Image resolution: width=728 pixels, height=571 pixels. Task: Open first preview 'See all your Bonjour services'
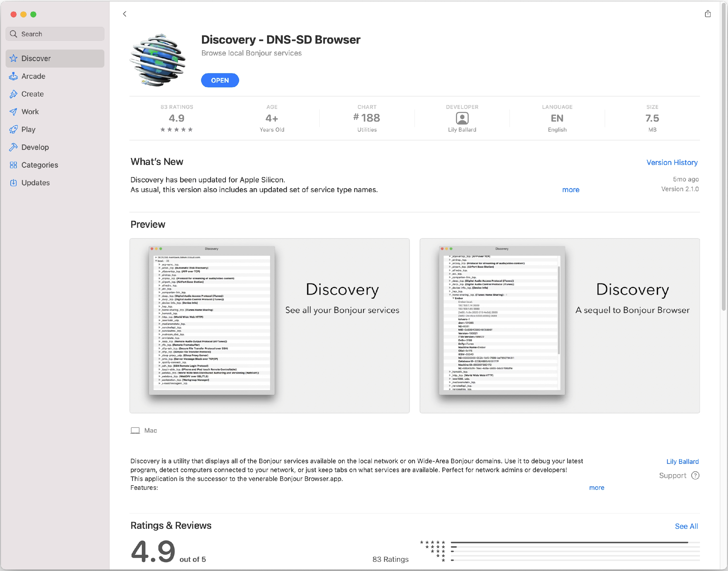click(x=269, y=325)
